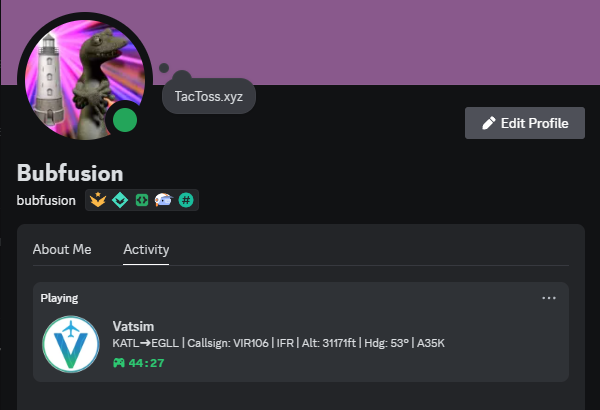Screen dimensions: 600x410
Task: Click the green Active Developer badge
Action: coord(142,200)
